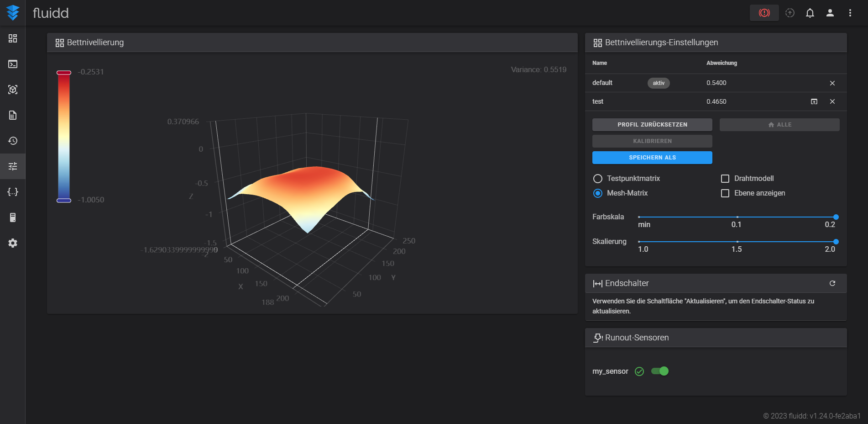Select the Mesh-Matrix radio option

pyautogui.click(x=598, y=193)
